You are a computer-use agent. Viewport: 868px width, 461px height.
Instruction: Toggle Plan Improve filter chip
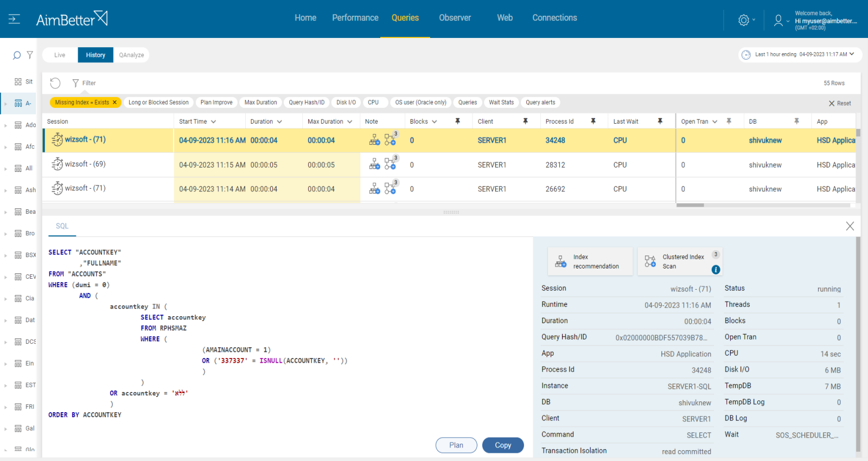(216, 103)
